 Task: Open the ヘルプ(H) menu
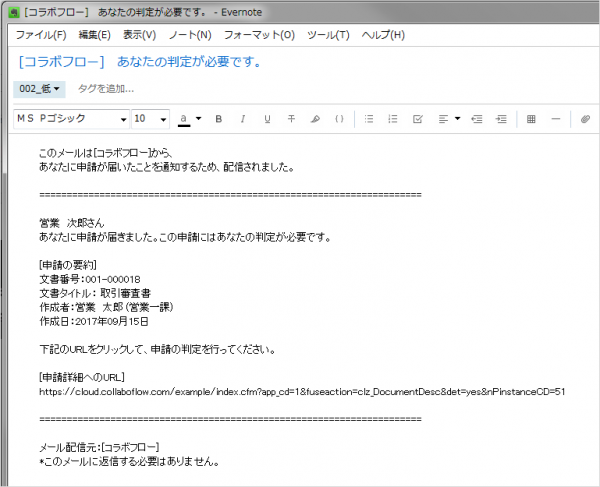383,35
